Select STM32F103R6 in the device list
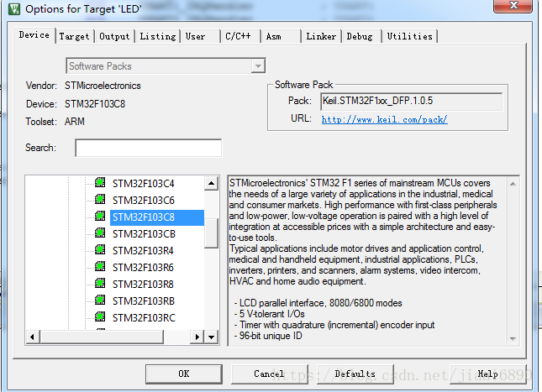 tap(143, 268)
